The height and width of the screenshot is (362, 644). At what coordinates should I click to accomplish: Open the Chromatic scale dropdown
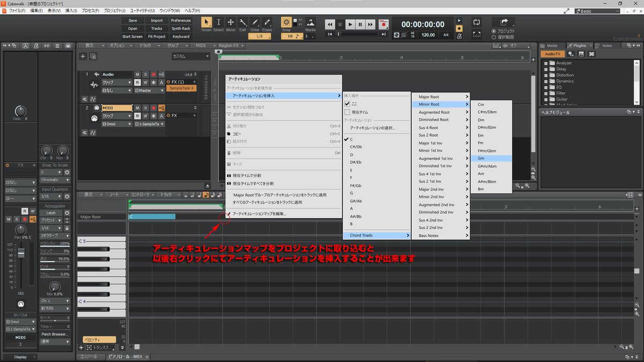(55, 180)
